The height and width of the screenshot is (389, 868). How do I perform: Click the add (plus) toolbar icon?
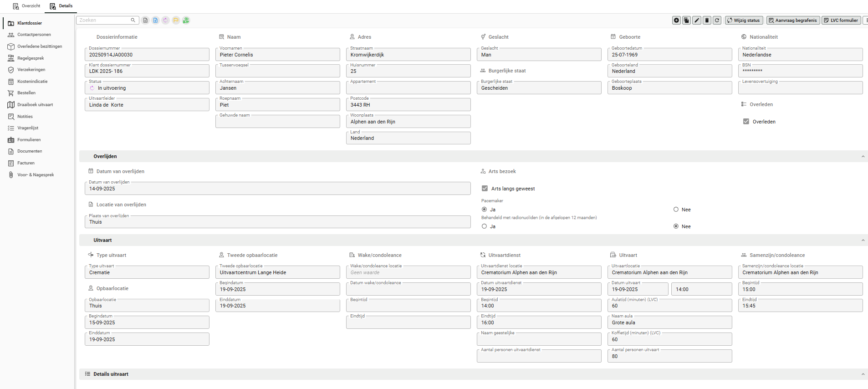pos(676,20)
